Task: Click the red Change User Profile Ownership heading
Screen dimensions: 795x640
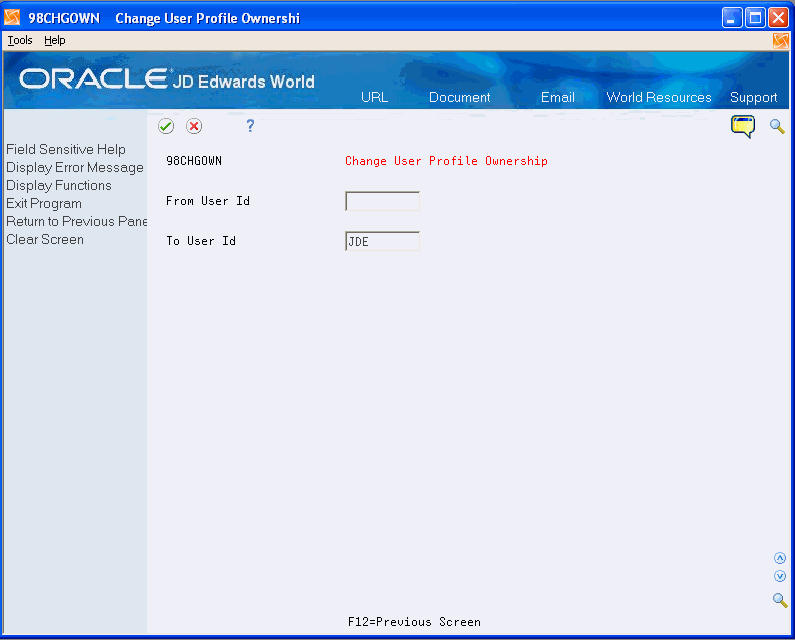Action: tap(446, 161)
